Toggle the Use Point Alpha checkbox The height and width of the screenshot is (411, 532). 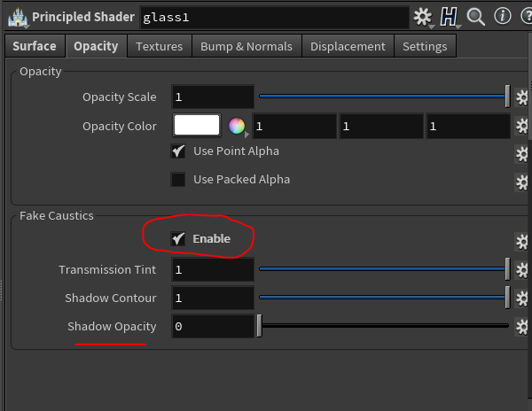pyautogui.click(x=178, y=151)
